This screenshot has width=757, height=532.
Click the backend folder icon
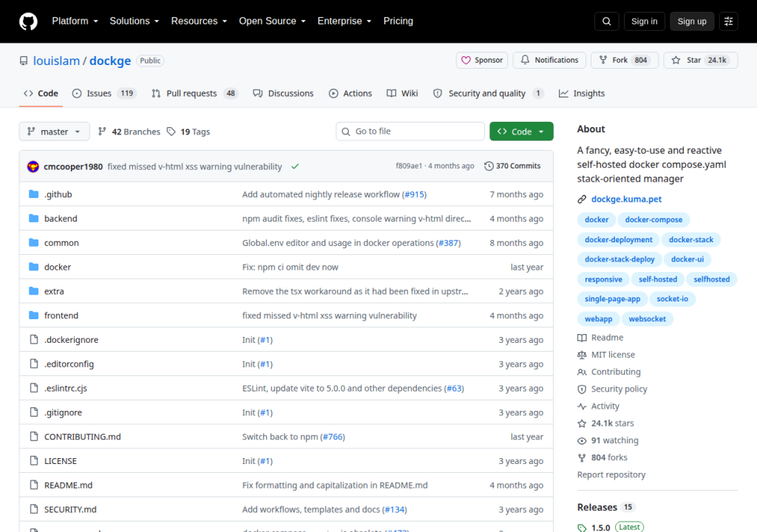click(33, 218)
